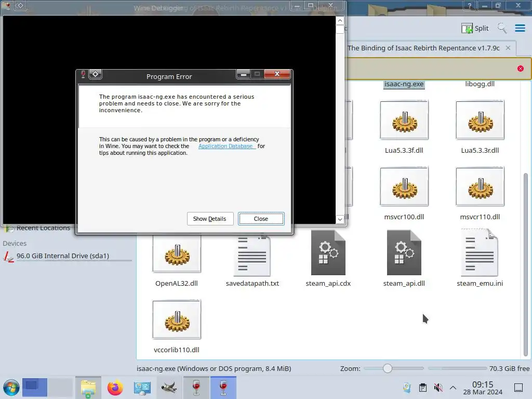
Task: Switch to first virtual desktop in pager
Action: coord(35,387)
